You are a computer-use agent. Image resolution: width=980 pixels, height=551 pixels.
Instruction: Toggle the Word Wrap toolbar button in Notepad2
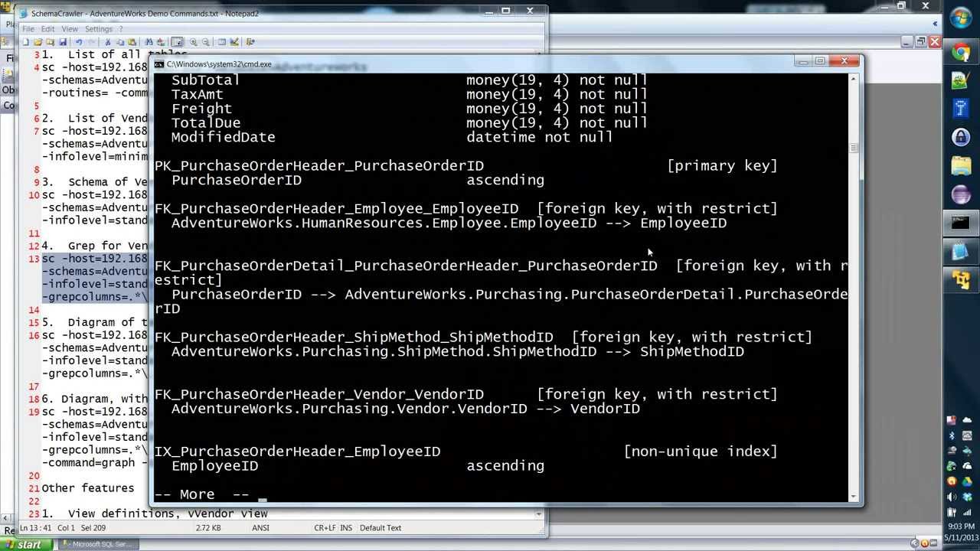177,42
